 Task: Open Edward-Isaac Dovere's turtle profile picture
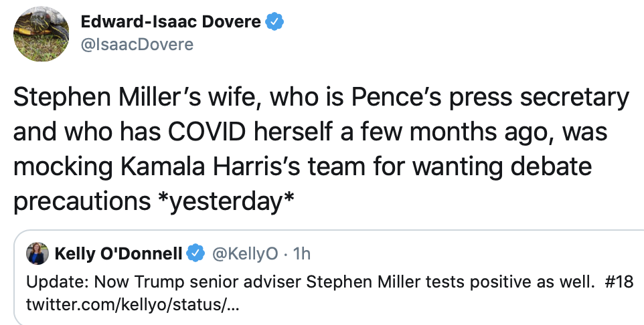42,33
